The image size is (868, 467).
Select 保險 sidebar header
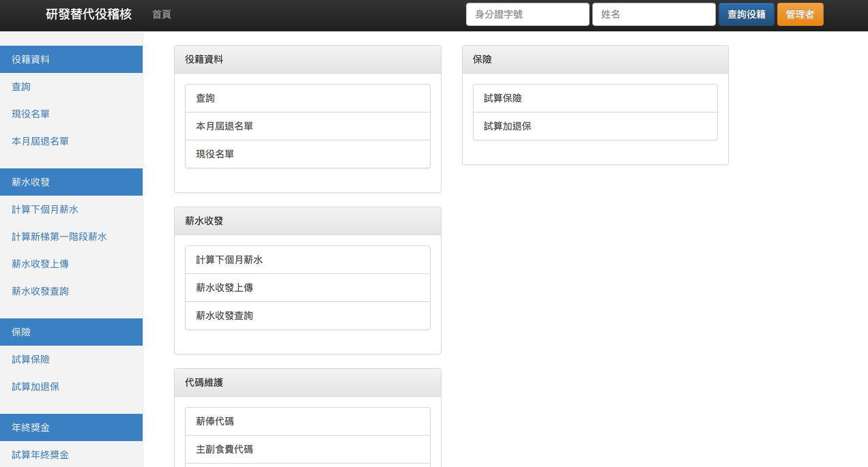pos(71,332)
